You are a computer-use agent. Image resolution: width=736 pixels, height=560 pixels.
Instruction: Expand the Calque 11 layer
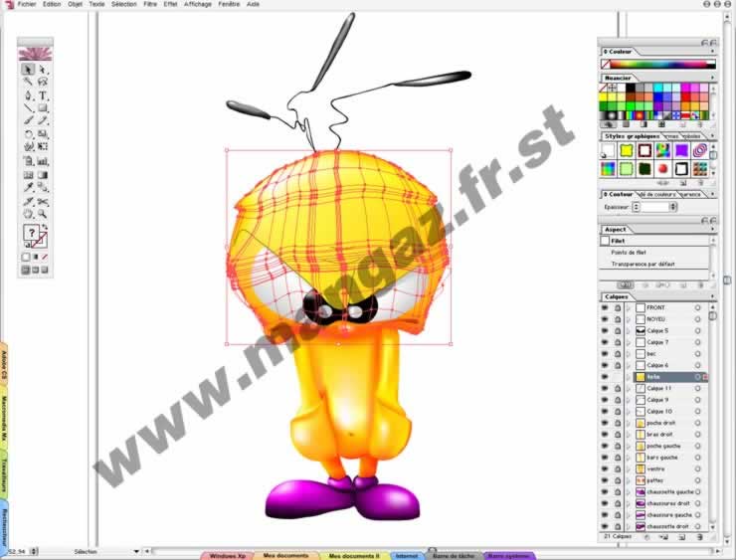pos(629,389)
